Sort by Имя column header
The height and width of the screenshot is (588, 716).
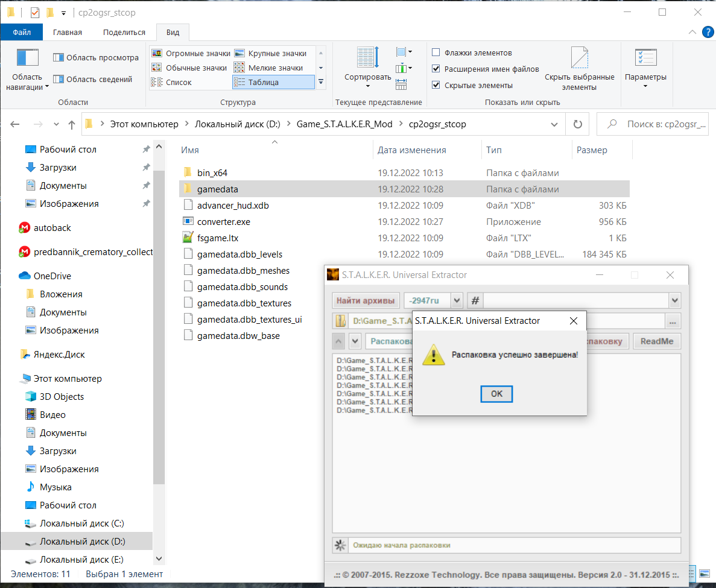point(189,150)
